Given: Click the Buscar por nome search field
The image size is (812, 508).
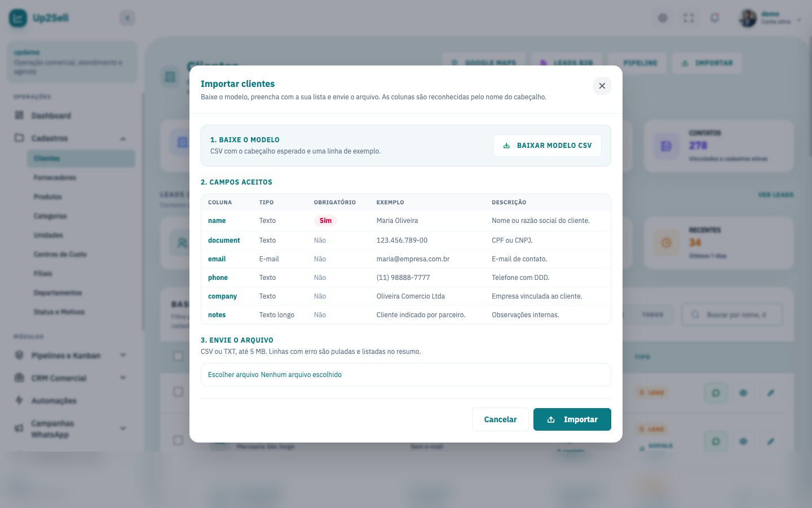Looking at the screenshot, I should tap(732, 314).
